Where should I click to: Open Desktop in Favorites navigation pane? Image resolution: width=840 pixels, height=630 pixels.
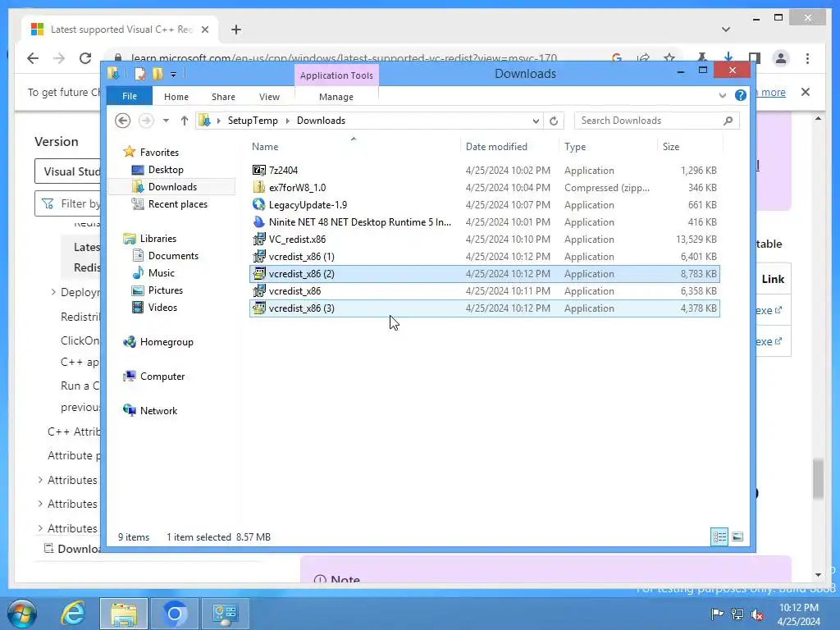(x=166, y=170)
